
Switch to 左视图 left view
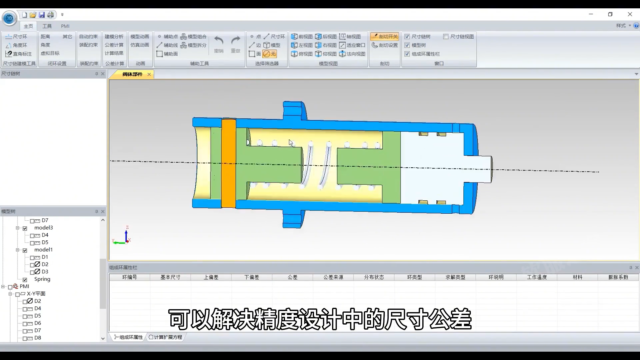coord(302,45)
